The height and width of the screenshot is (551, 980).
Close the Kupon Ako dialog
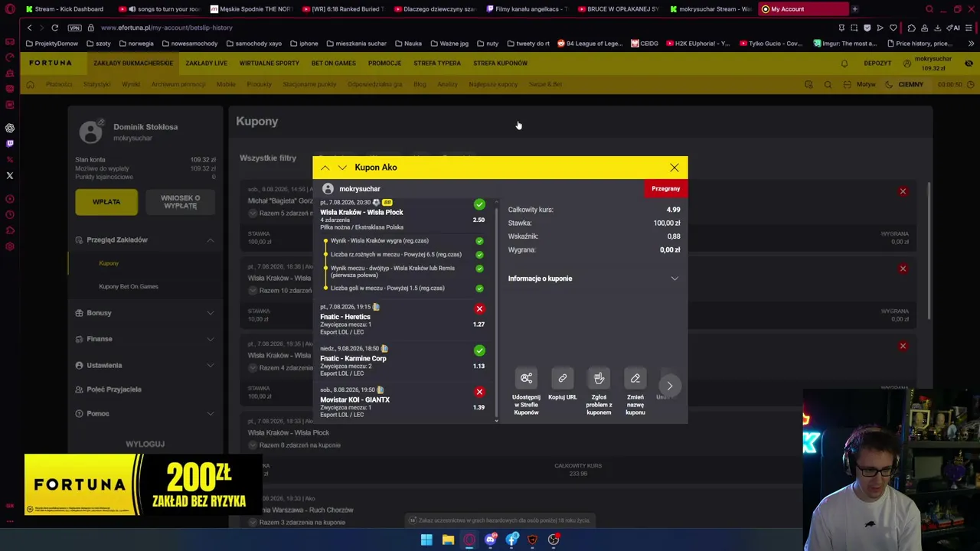[674, 168]
